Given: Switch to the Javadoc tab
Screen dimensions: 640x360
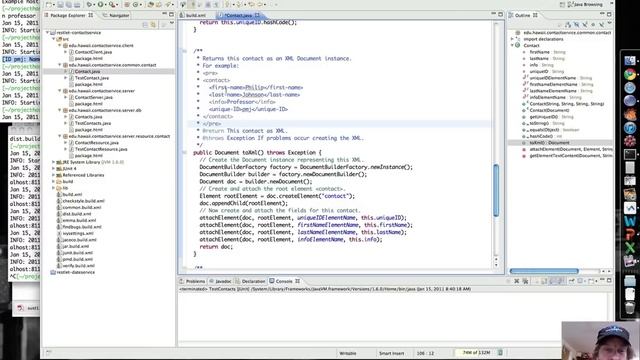Looking at the screenshot, I should [220, 281].
